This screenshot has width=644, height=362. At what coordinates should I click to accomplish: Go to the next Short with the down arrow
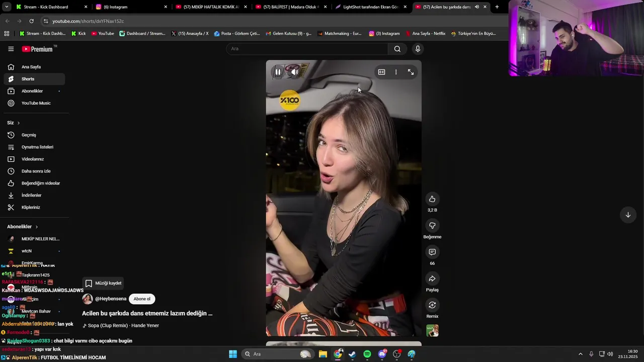coord(628,215)
